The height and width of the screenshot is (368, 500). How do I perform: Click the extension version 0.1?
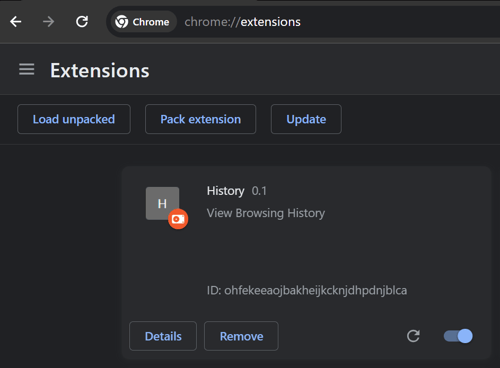[259, 191]
